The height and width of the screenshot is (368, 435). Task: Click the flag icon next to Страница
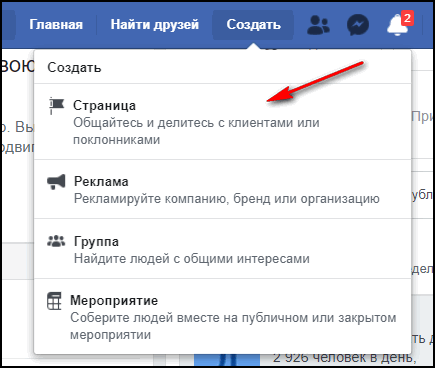(x=56, y=106)
